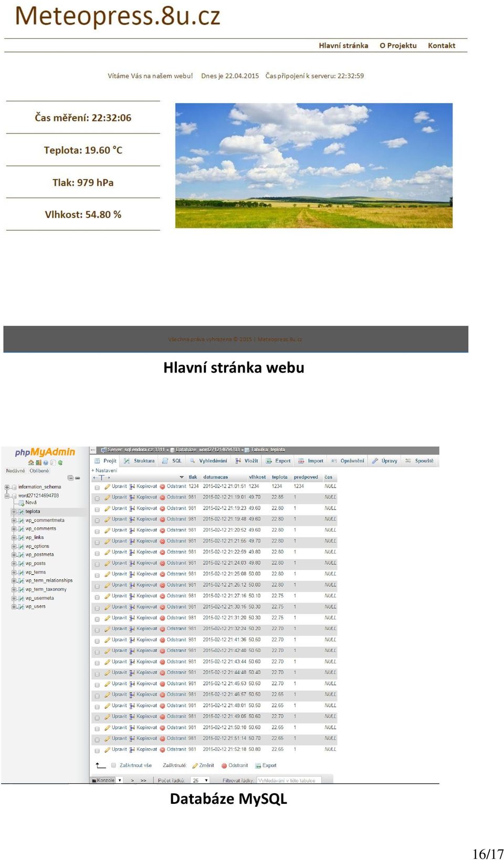Click red delete icon in row 21:45:53
This screenshot has height=860, width=504.
(163, 684)
